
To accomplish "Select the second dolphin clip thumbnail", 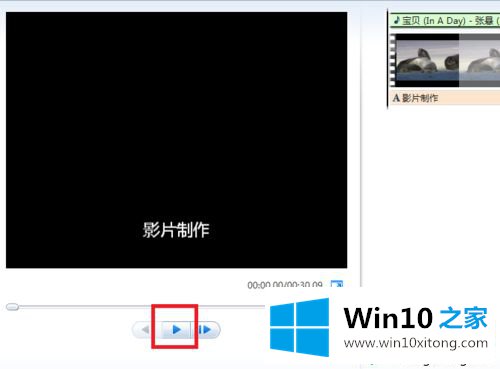I will click(x=479, y=60).
